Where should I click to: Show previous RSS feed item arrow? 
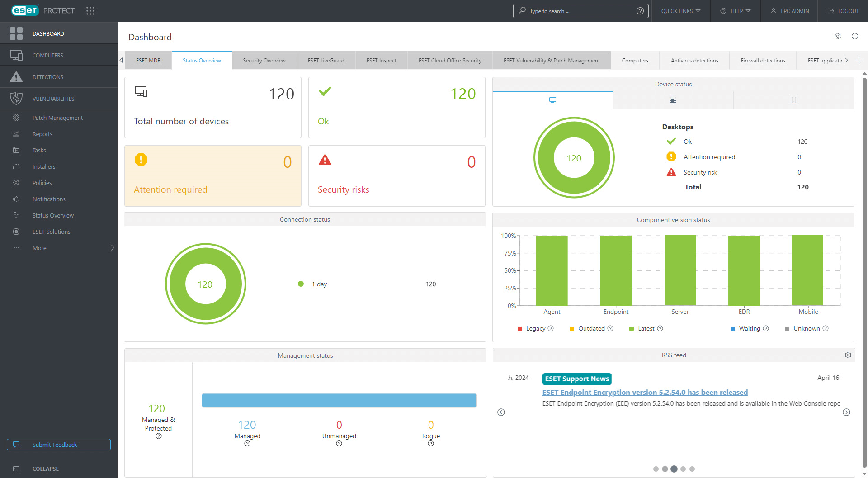coord(501,412)
